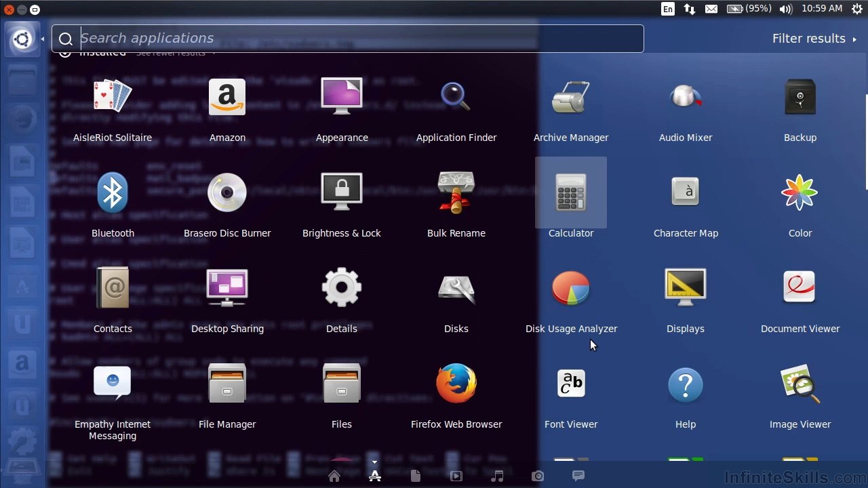Viewport: 868px width, 488px height.
Task: Click the dash scrollbar
Action: click(x=865, y=142)
